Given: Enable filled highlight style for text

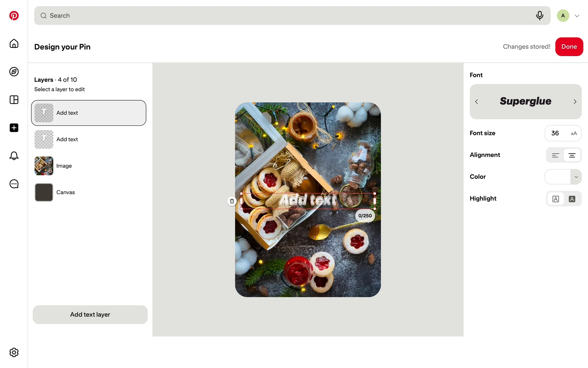Looking at the screenshot, I should (x=572, y=199).
